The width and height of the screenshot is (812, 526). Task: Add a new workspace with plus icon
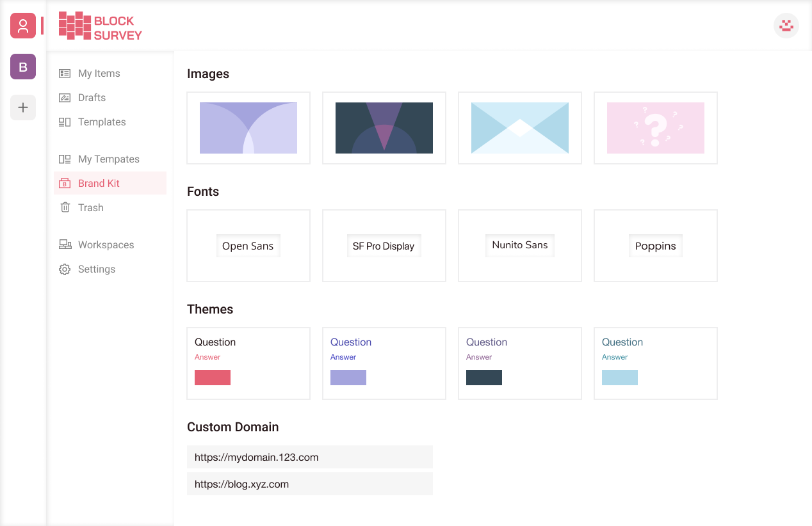(x=23, y=108)
